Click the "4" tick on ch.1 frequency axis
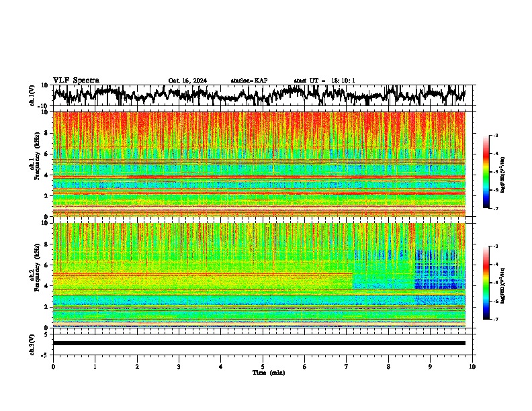Image resolution: width=532 pixels, height=411 pixels. 46,175
